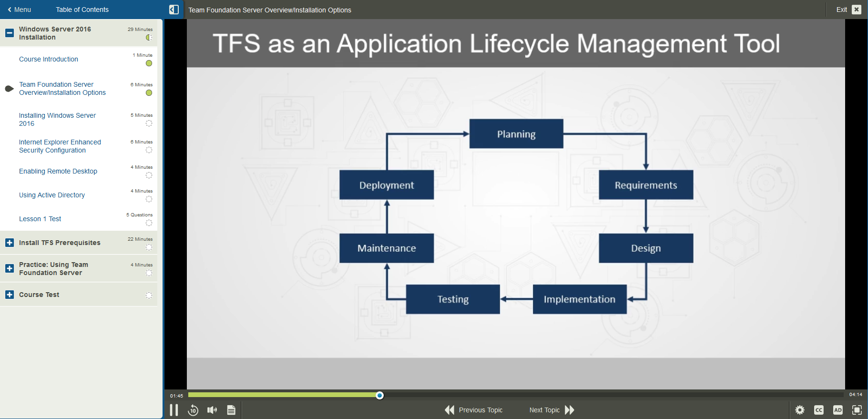Viewport: 868px width, 419px height.
Task: Open the Menu back link
Action: click(x=19, y=10)
